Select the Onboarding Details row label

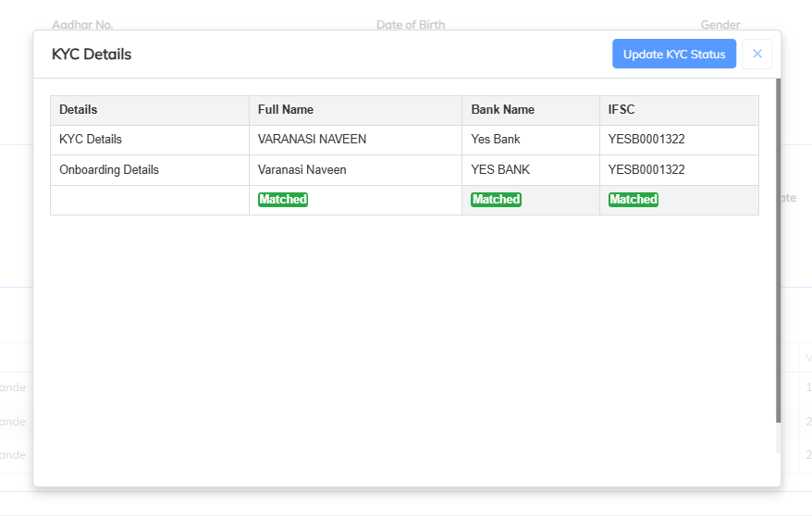point(109,170)
